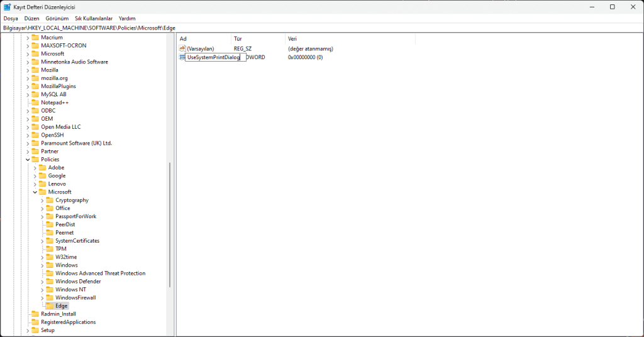This screenshot has height=337, width=644.
Task: Open the Dosya menu
Action: point(11,18)
